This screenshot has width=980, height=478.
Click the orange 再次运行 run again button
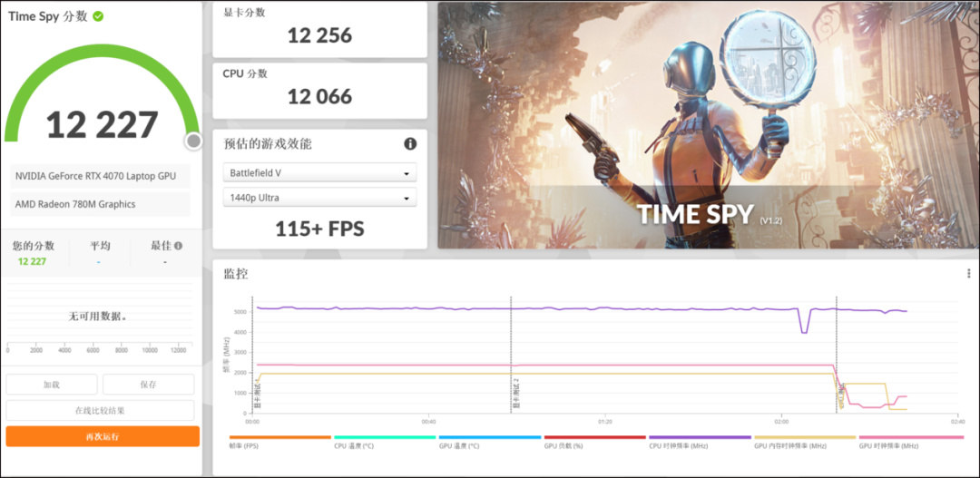click(x=103, y=436)
